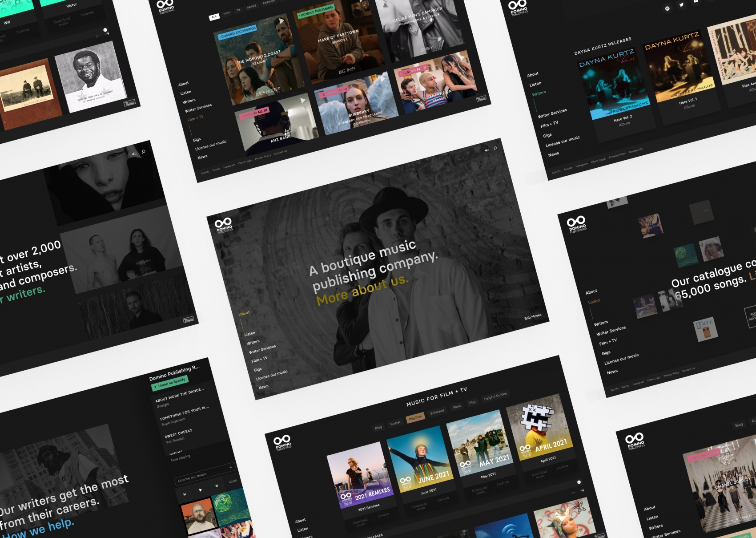Click Client Login in the Dayna Kurtz screen footer
The height and width of the screenshot is (538, 756).
(599, 160)
